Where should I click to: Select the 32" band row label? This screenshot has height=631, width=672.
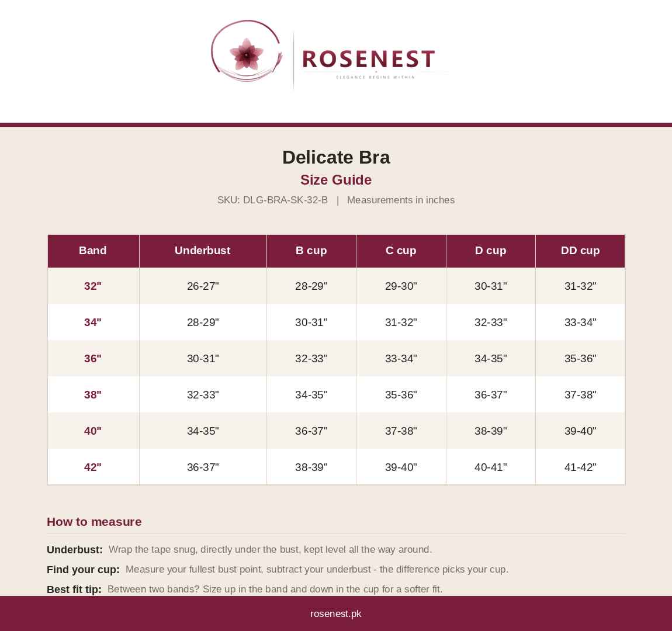tap(93, 286)
